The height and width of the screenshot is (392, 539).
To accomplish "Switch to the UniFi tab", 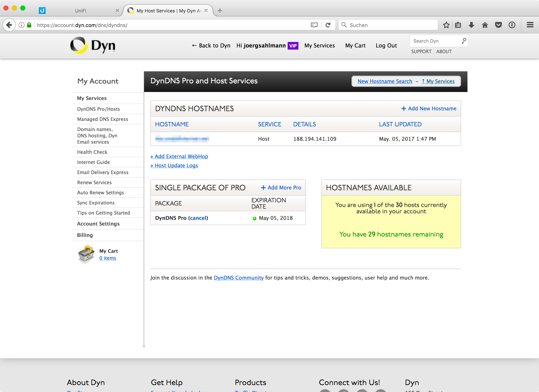I will tap(80, 11).
